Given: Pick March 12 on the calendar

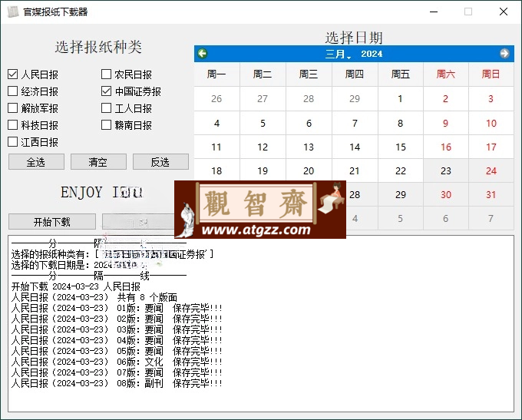Looking at the screenshot, I should pos(263,147).
